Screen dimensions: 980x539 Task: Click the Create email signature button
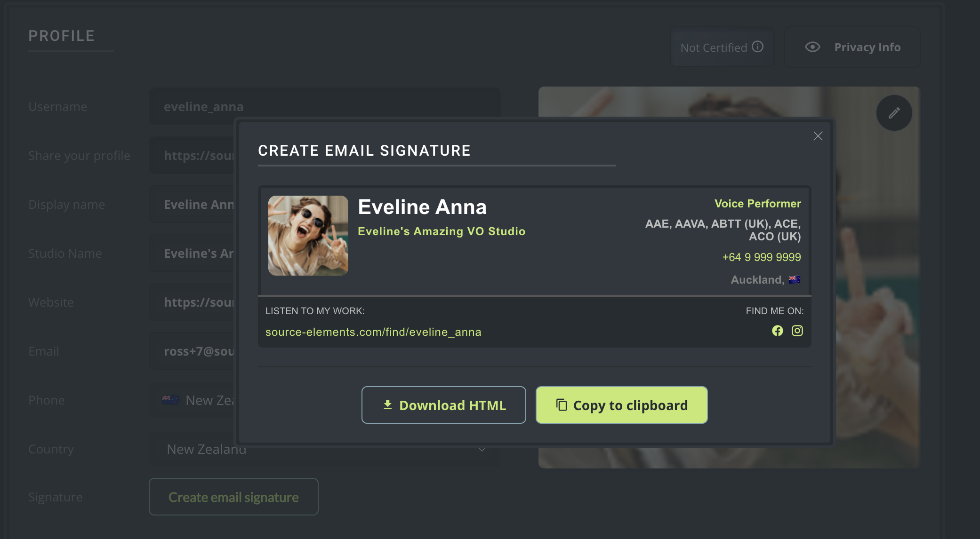click(x=233, y=497)
